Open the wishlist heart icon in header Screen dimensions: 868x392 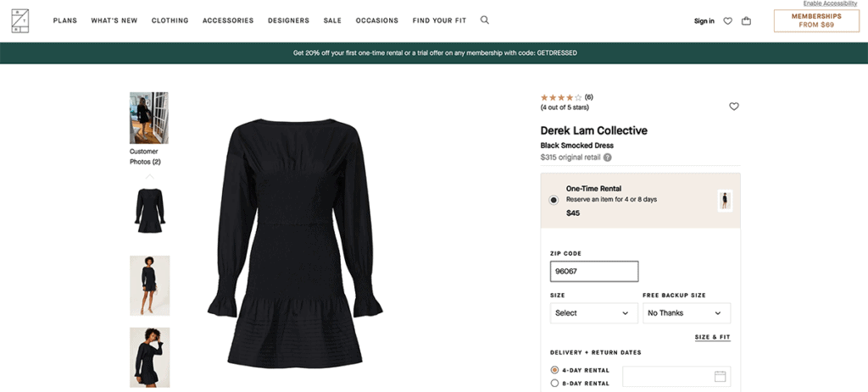pos(727,21)
